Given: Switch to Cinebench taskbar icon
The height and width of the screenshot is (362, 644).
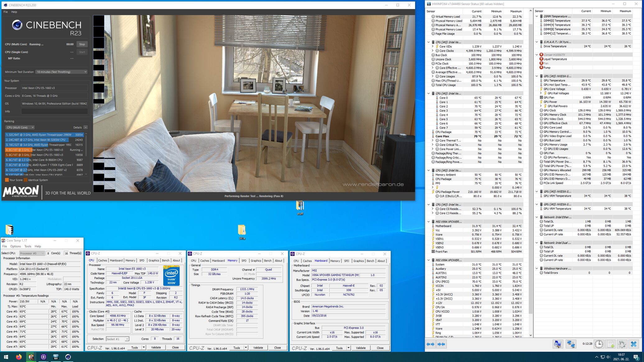Looking at the screenshot, I should 68,357.
